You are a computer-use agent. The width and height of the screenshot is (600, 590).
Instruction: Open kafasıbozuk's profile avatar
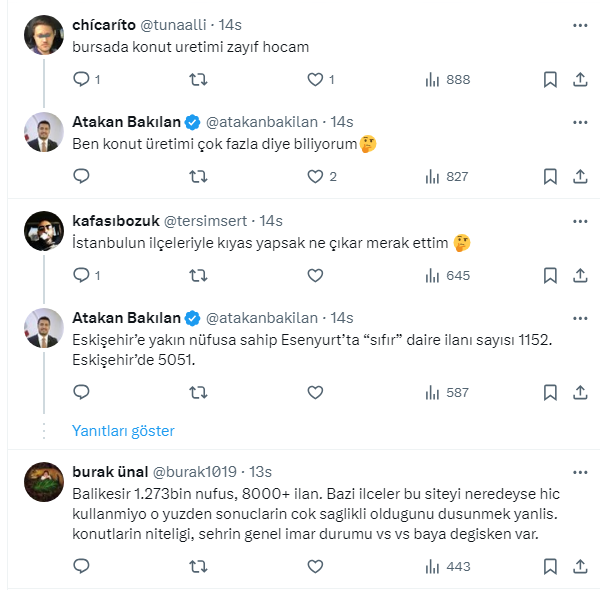tap(45, 231)
